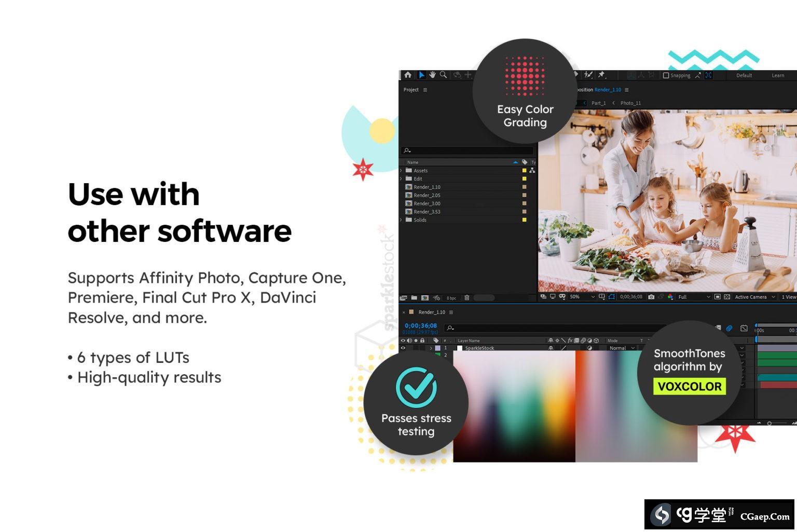
Task: Delete selected item with trash icon
Action: click(466, 298)
